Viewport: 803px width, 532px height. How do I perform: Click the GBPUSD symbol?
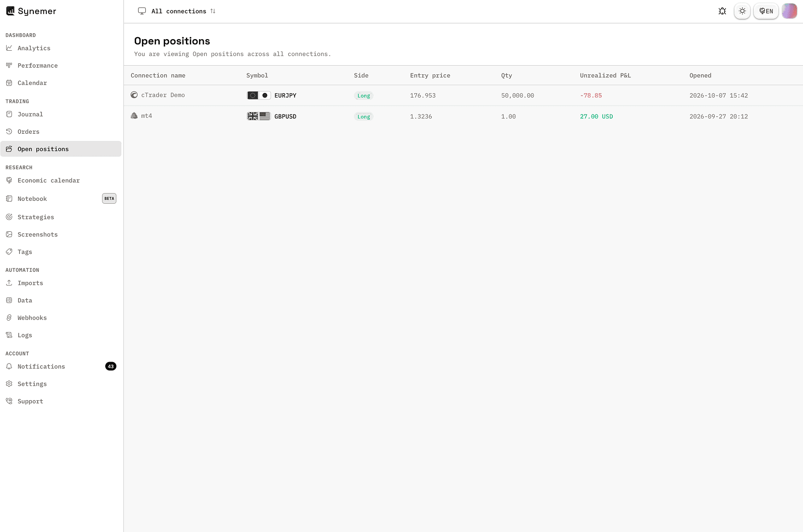tap(285, 116)
